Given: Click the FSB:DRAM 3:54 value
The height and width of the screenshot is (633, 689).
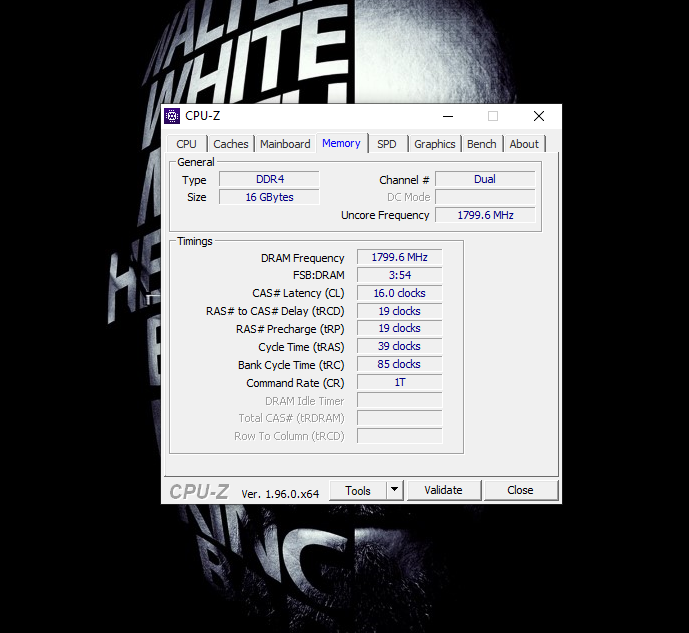Looking at the screenshot, I should click(399, 275).
